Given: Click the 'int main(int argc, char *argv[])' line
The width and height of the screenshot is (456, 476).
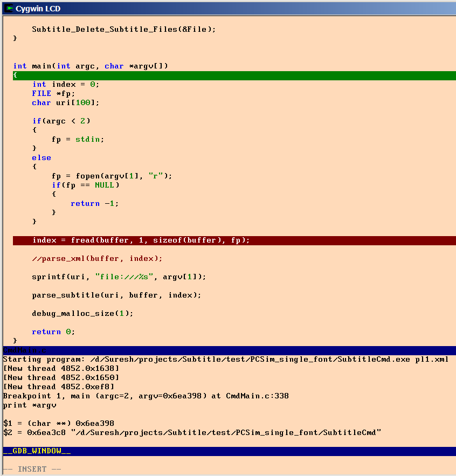Looking at the screenshot, I should pyautogui.click(x=91, y=66).
